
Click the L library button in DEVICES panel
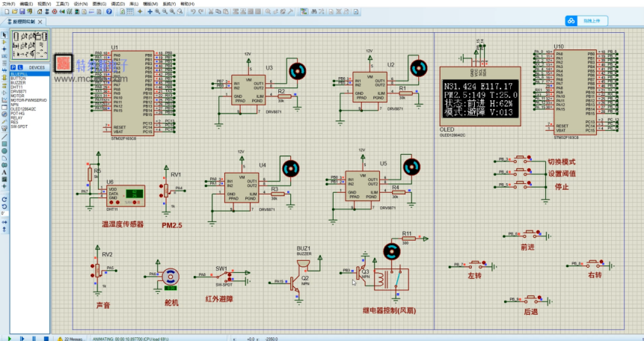[20, 67]
